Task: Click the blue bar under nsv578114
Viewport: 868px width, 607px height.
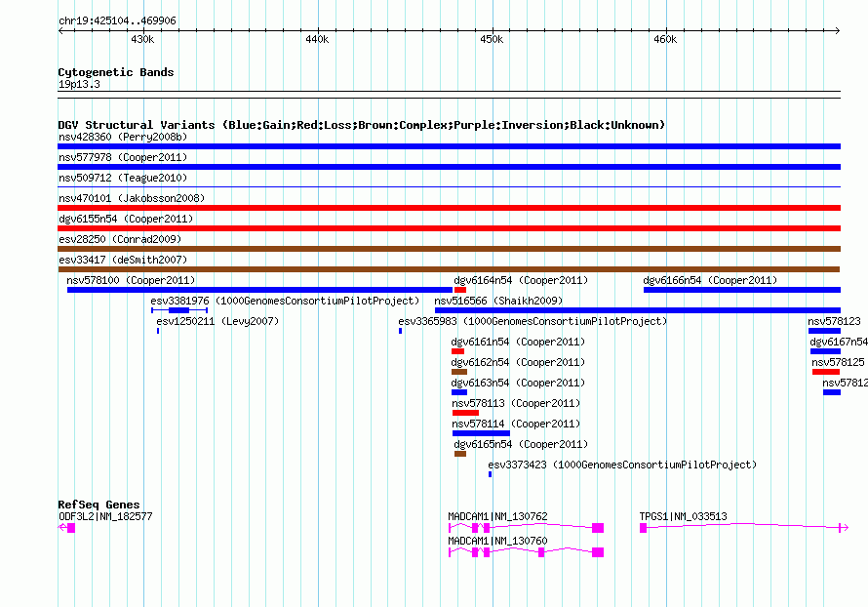Action: 481,433
